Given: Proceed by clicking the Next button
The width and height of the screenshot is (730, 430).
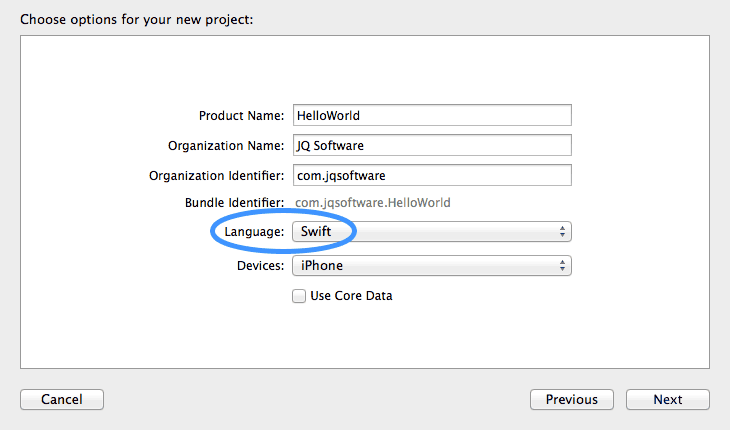Looking at the screenshot, I should (667, 400).
